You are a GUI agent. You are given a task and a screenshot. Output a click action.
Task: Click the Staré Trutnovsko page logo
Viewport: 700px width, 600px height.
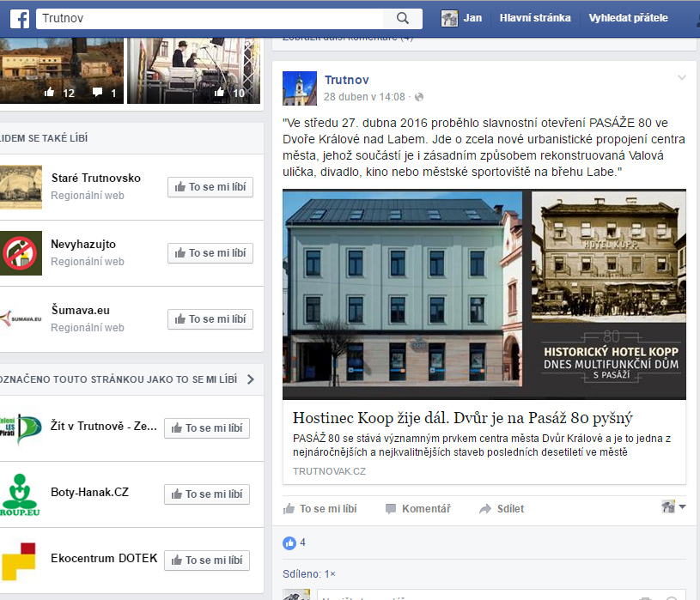[21, 186]
